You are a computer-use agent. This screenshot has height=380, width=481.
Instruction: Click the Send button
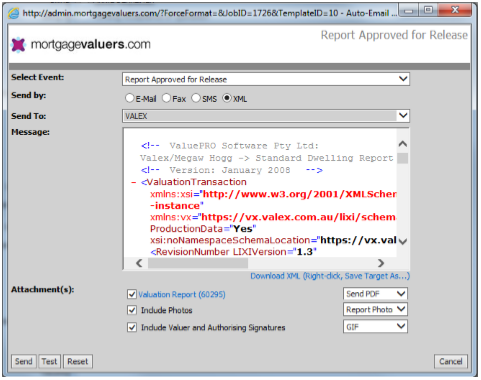(x=24, y=362)
